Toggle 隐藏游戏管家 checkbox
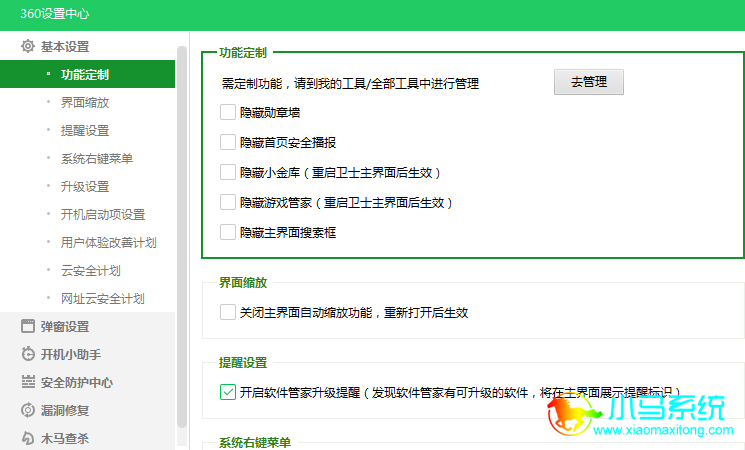This screenshot has height=450, width=745. point(228,202)
